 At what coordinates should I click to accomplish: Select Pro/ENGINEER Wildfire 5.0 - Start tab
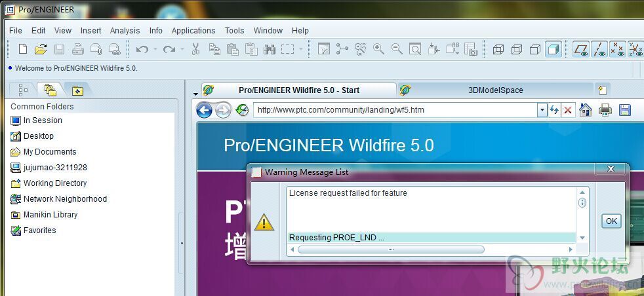(x=299, y=90)
